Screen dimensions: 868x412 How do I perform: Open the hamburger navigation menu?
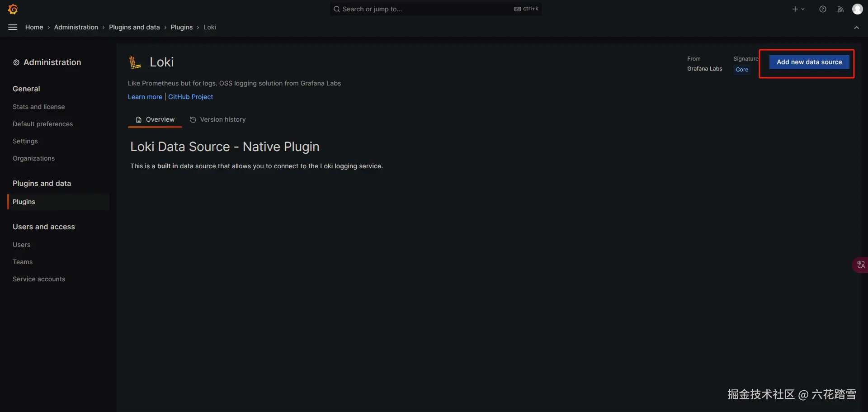click(x=13, y=27)
